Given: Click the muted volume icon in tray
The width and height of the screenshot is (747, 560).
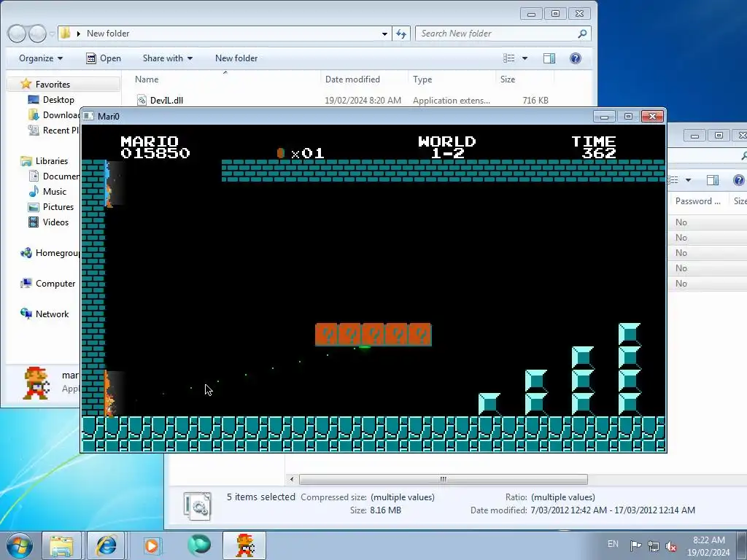Looking at the screenshot, I should 671,546.
